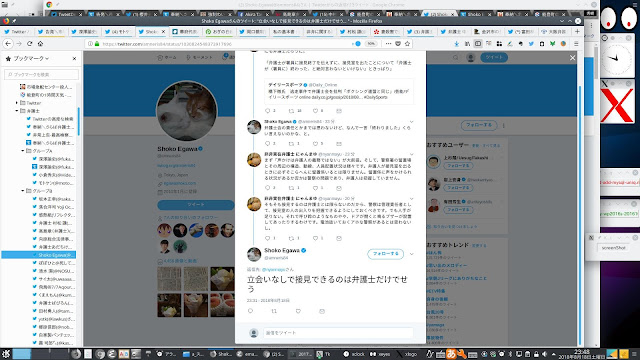640x360 pixels.
Task: Open the Firefox library icon
Action: [x=467, y=44]
